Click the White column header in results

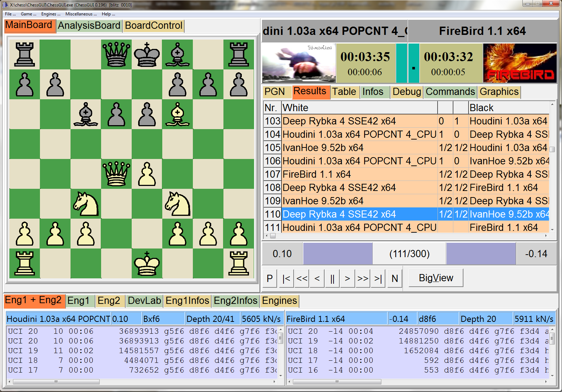(x=359, y=108)
